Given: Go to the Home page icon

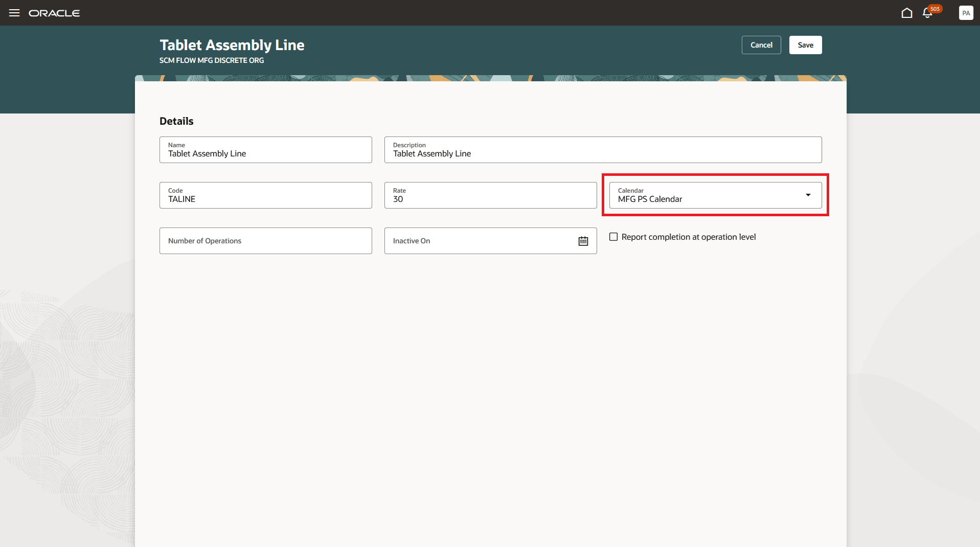Looking at the screenshot, I should pyautogui.click(x=906, y=13).
